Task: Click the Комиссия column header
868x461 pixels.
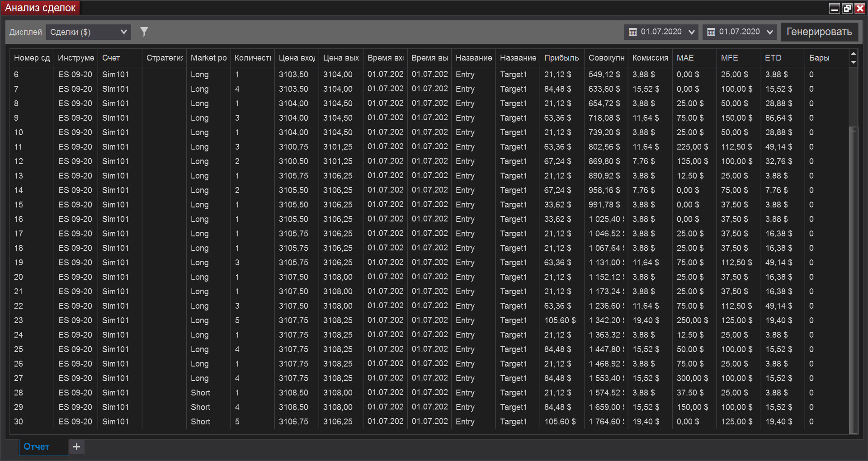Action: pyautogui.click(x=650, y=58)
